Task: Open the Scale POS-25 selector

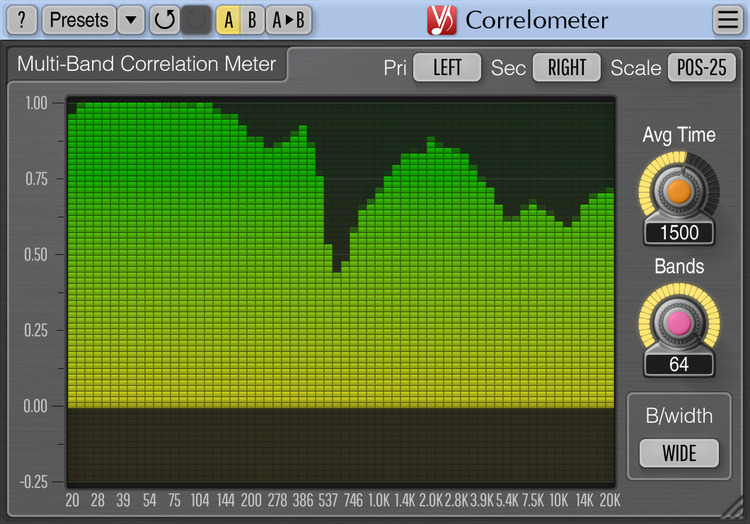Action: click(x=701, y=67)
